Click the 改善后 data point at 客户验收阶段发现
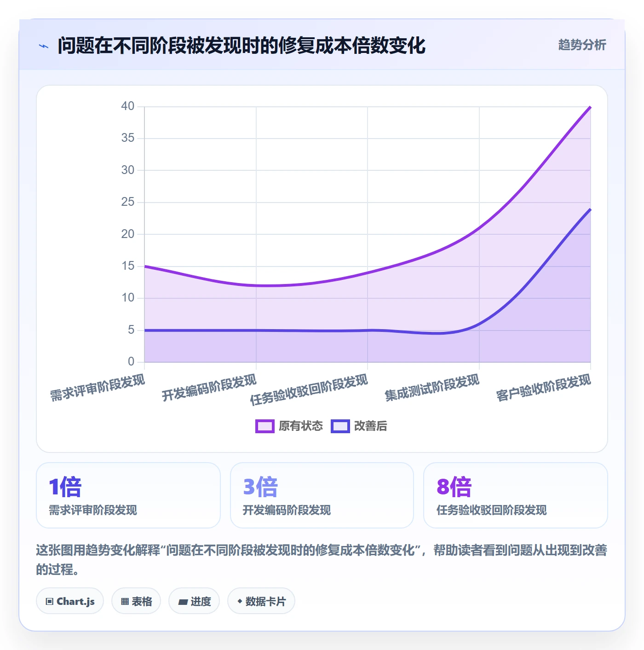The width and height of the screenshot is (644, 650). coord(590,209)
